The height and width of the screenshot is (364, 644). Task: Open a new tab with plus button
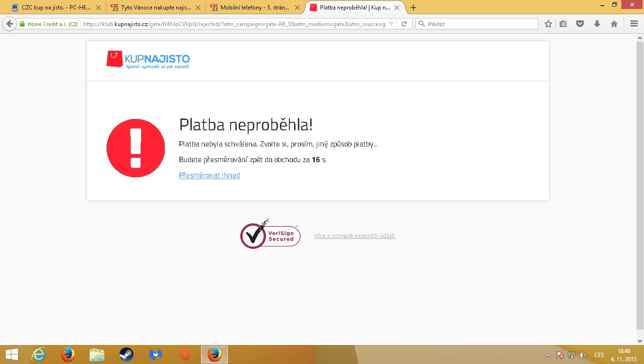click(x=413, y=8)
